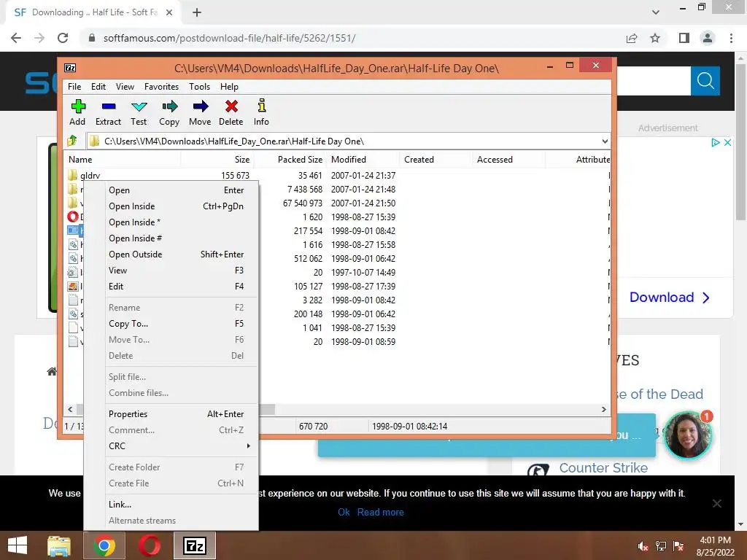Click Ok in the cookie notice
747x560 pixels.
coord(344,512)
